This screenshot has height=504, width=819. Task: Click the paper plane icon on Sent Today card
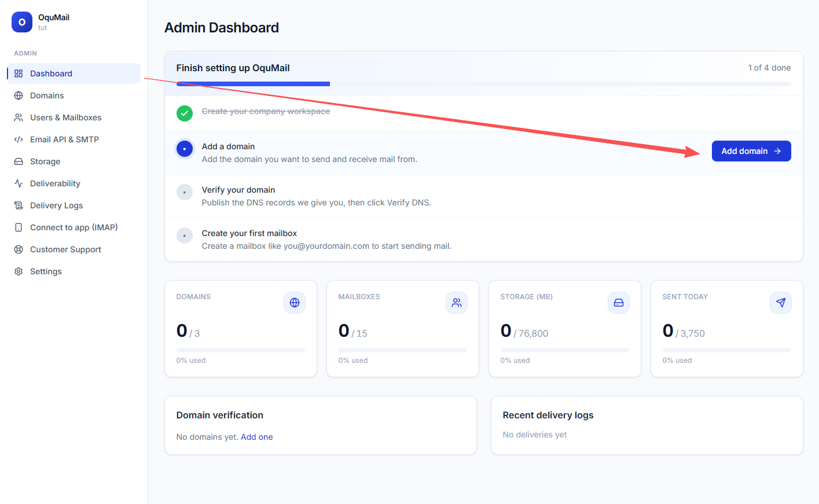[781, 303]
